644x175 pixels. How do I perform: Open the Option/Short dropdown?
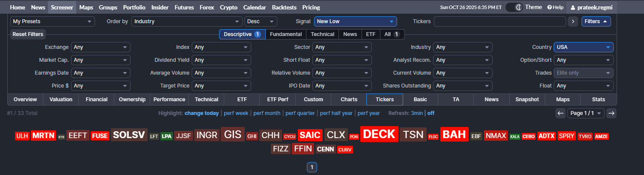click(x=583, y=60)
